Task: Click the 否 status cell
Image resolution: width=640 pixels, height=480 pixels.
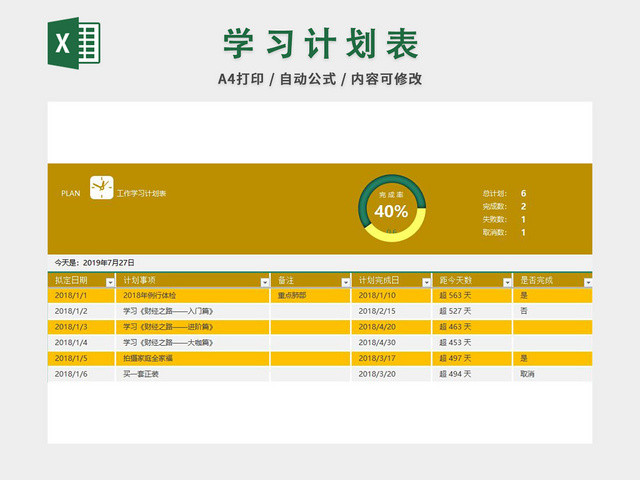Action: [x=553, y=311]
